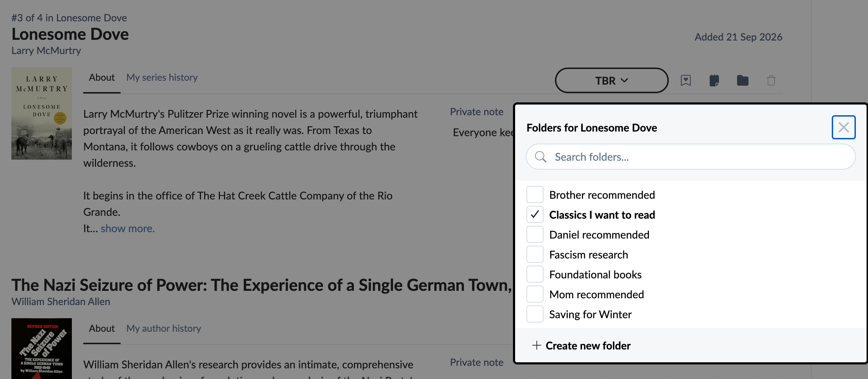This screenshot has width=868, height=379.
Task: Expand description with show more link
Action: click(128, 228)
